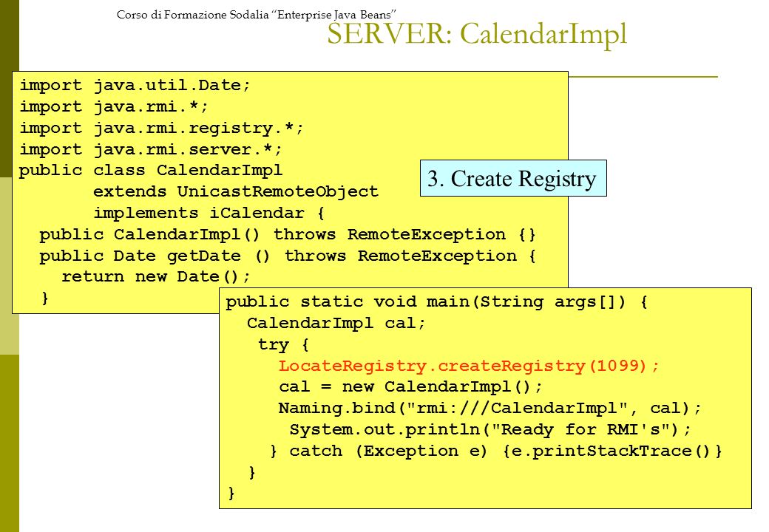Screen dimensions: 769x532
Task: Click the line "cal = new CalendarImpl();"
Action: pos(410,387)
